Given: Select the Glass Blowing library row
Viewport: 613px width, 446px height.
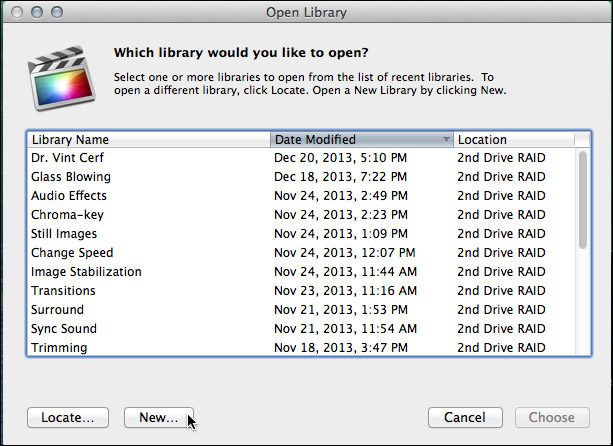Looking at the screenshot, I should (301, 177).
